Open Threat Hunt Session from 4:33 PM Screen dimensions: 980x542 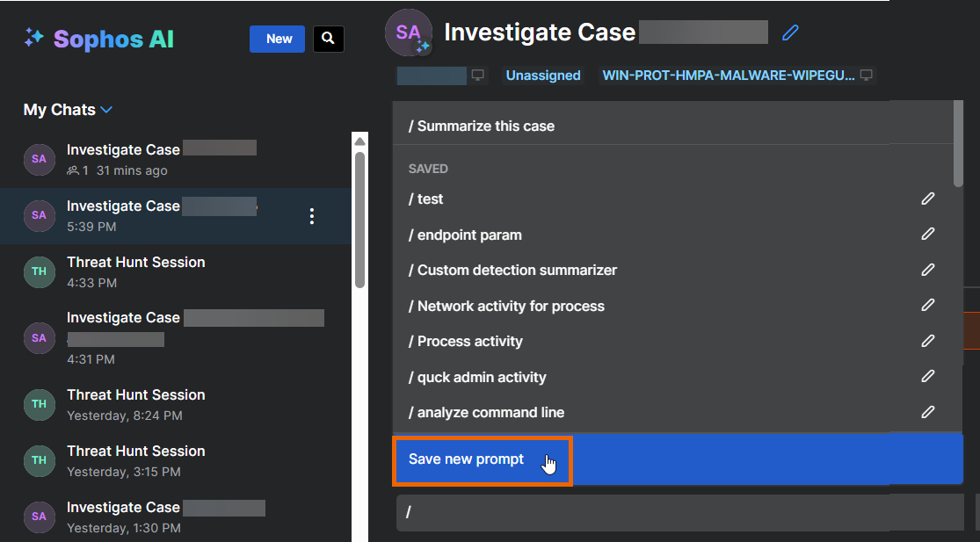point(136,271)
